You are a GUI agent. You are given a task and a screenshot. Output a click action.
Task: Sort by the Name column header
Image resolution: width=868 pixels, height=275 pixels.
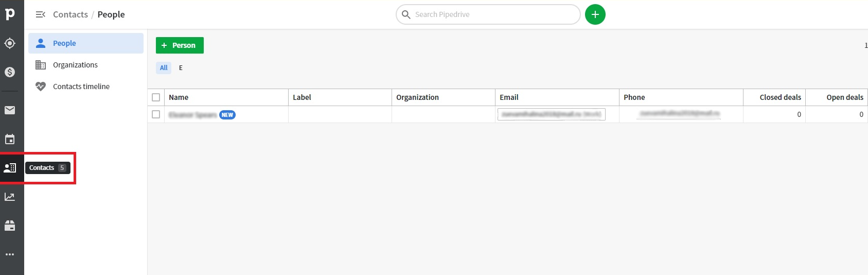coord(226,97)
